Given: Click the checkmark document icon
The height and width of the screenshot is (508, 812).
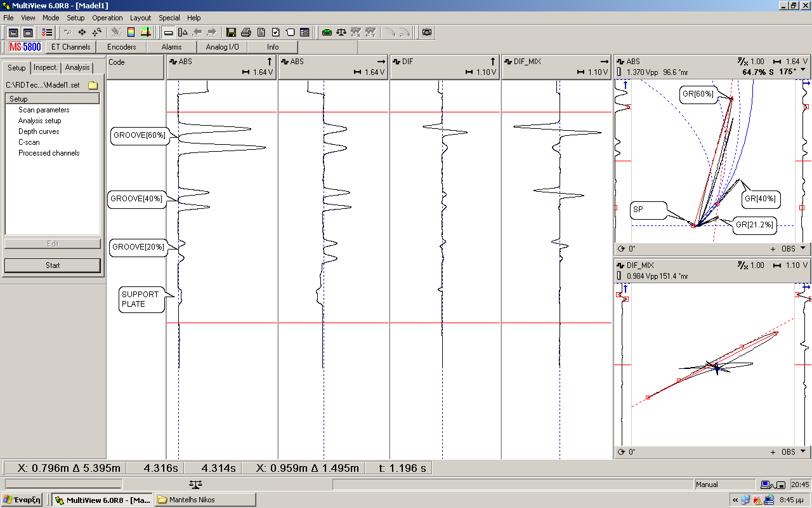Looking at the screenshot, I should pyautogui.click(x=275, y=32).
